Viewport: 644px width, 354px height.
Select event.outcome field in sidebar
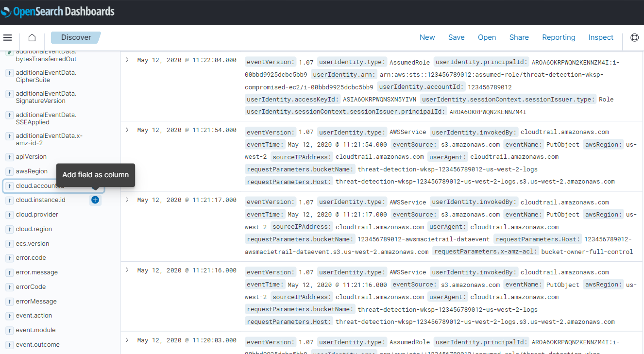[37, 345]
